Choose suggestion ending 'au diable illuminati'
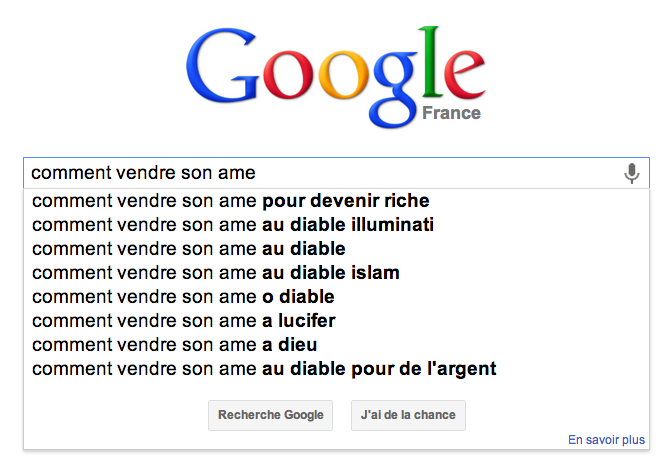This screenshot has width=672, height=476. tap(336, 225)
